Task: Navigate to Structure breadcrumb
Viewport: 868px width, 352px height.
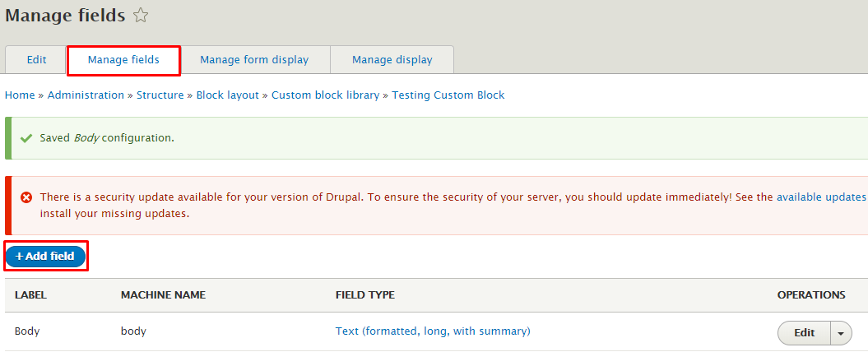Action: click(160, 95)
